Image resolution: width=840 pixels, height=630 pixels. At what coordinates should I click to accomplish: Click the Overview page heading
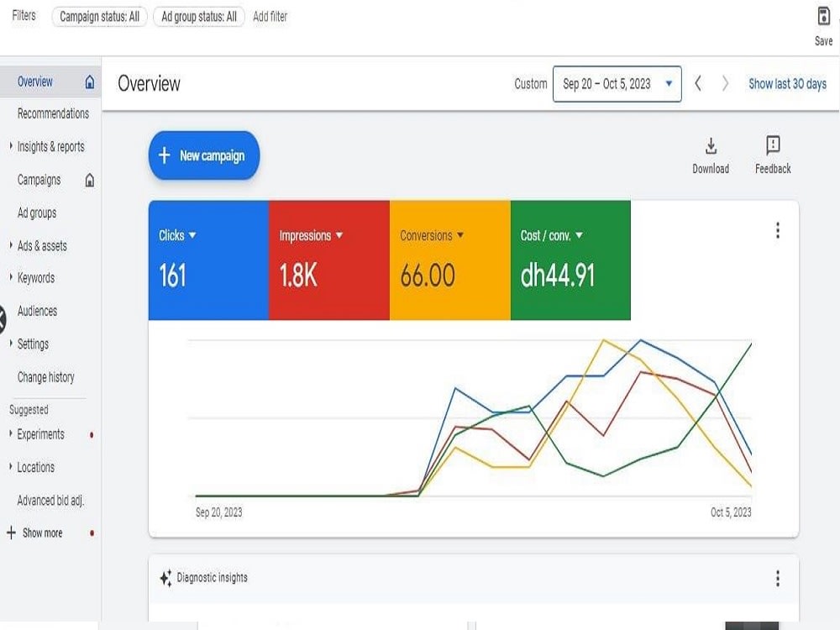pos(149,84)
